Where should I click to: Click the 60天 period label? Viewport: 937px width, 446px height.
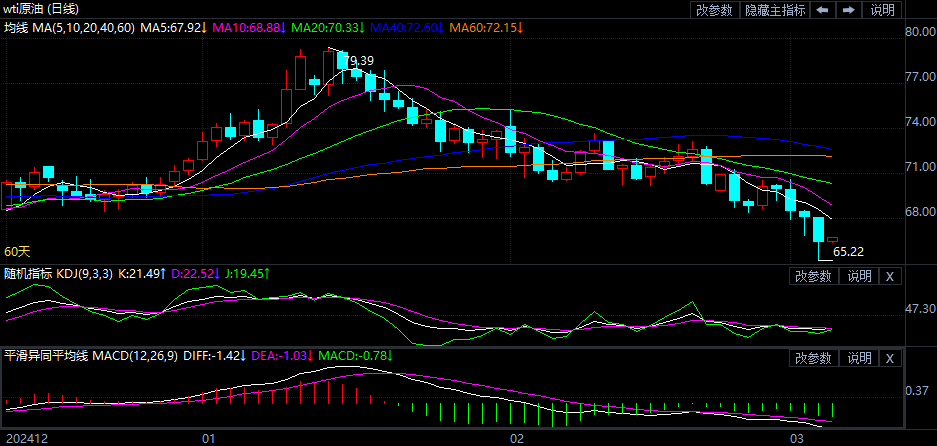[18, 251]
